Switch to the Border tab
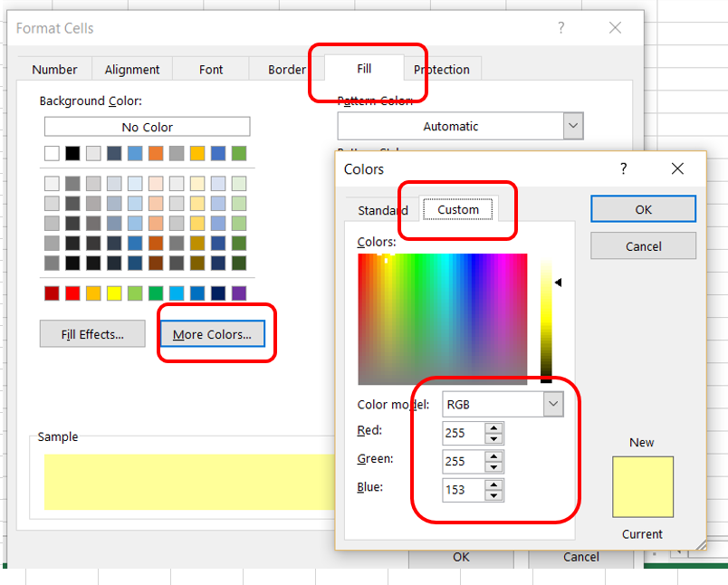Screen dimensions: 728x585 (286, 70)
